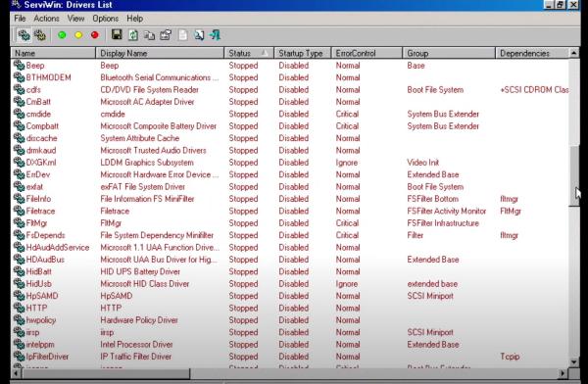The height and width of the screenshot is (384, 588).
Task: Open the Actions menu
Action: (46, 19)
